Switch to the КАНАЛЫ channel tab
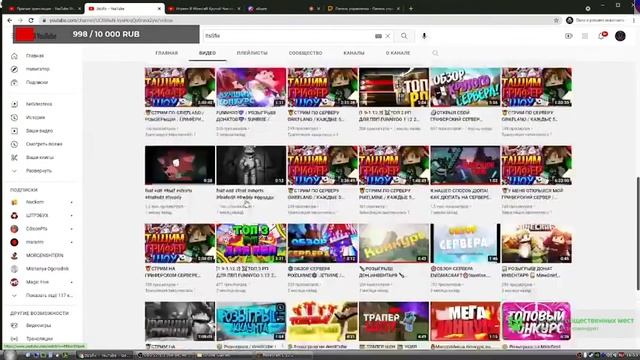 point(353,53)
